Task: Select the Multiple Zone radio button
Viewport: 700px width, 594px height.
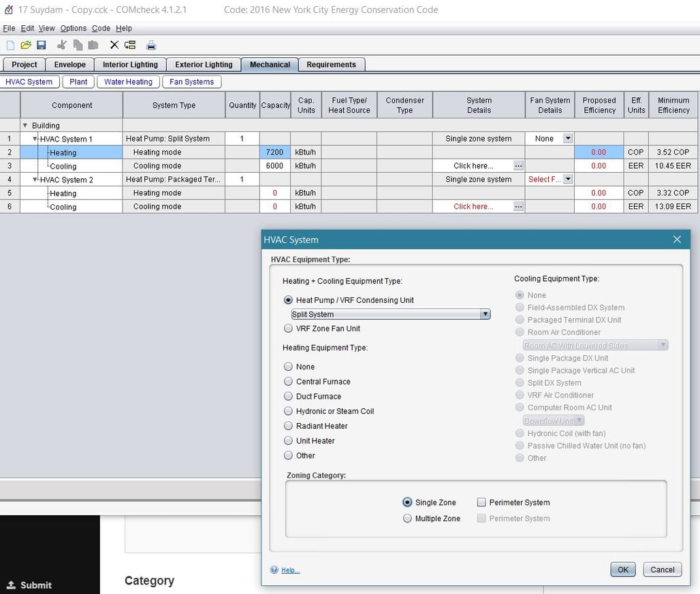Action: click(x=407, y=518)
